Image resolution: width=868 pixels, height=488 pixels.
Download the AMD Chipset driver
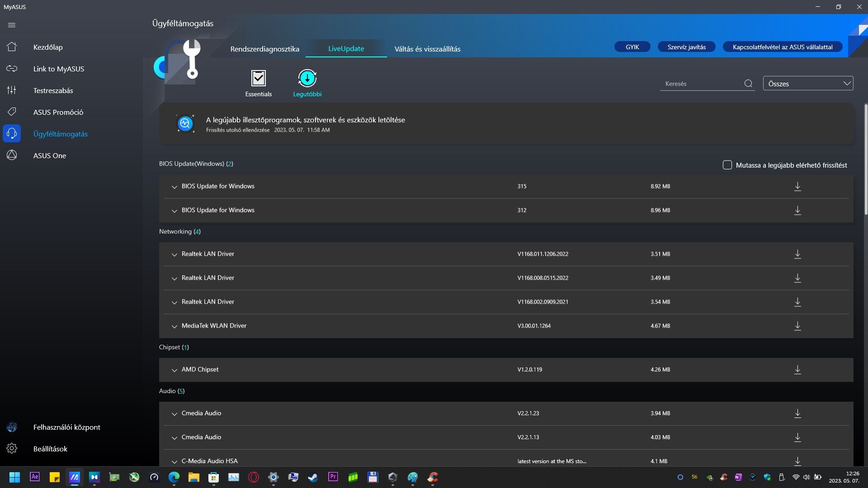tap(797, 370)
